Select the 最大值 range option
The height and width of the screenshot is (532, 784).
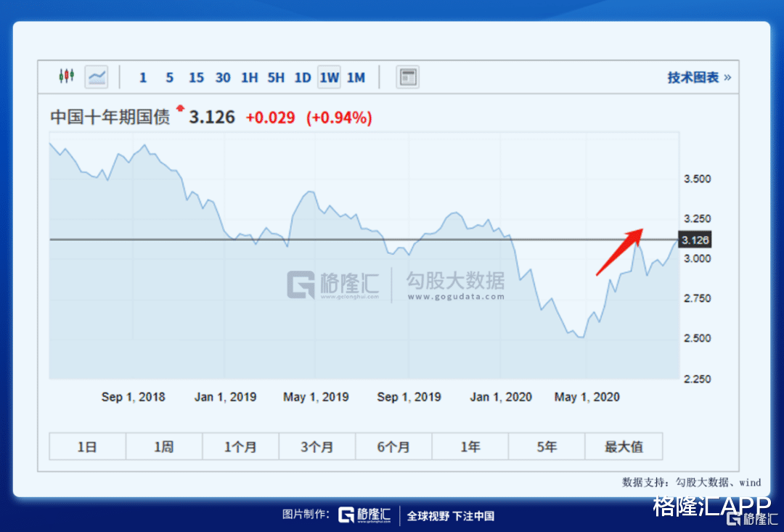pos(624,446)
